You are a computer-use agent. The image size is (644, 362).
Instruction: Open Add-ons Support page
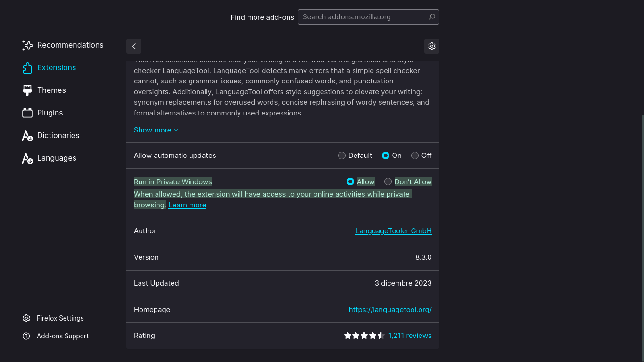point(62,336)
